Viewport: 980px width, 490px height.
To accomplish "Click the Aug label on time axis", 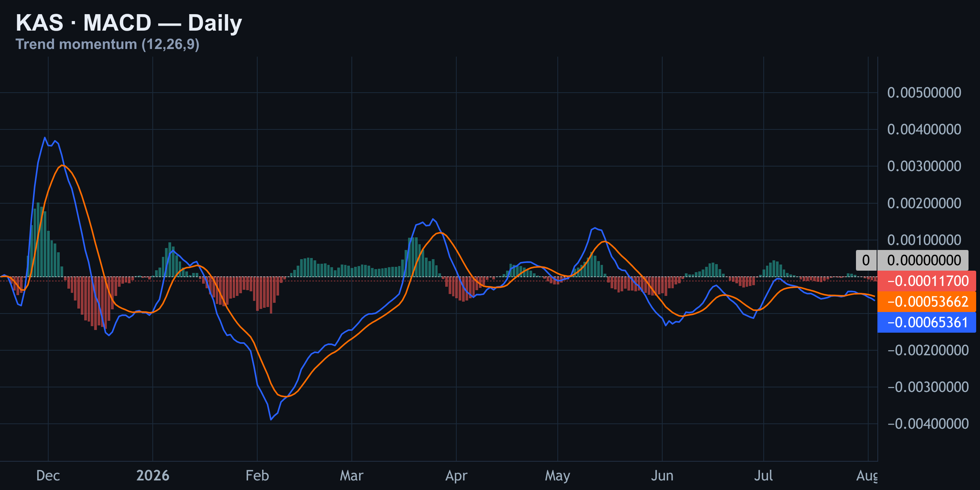I will 867,476.
